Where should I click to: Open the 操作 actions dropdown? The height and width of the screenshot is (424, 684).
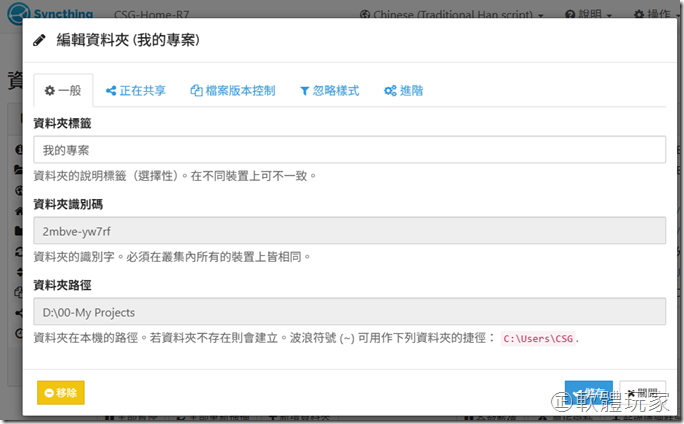[x=654, y=15]
